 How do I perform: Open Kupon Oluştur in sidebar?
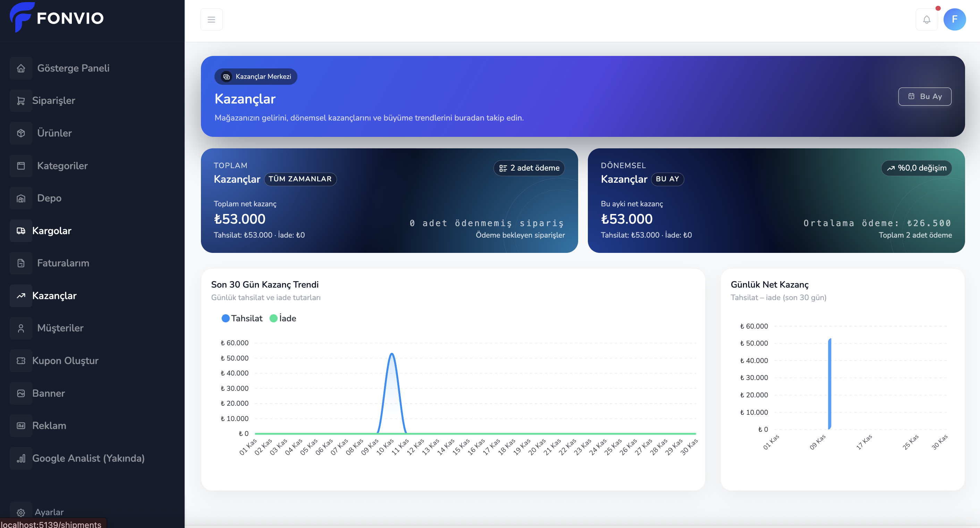tap(65, 361)
